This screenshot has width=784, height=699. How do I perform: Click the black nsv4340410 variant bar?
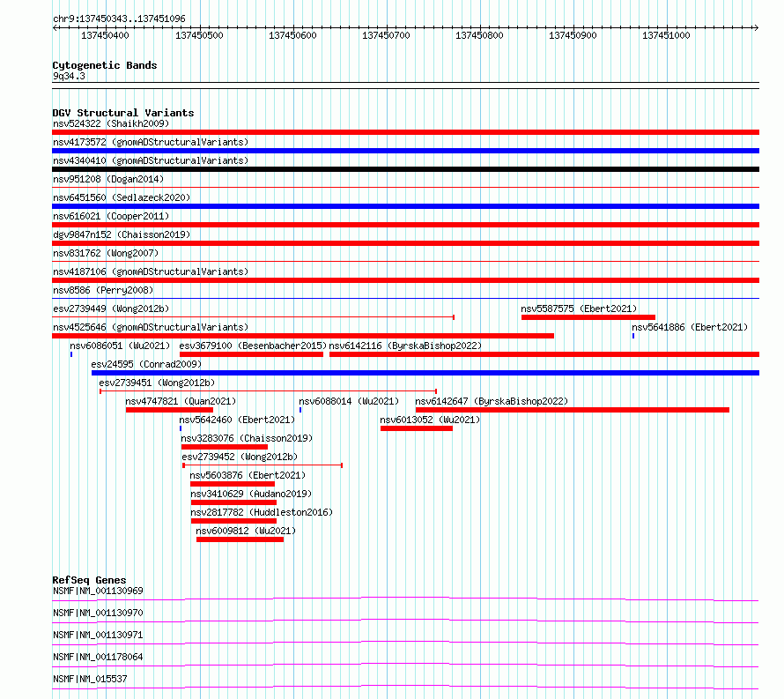point(405,169)
